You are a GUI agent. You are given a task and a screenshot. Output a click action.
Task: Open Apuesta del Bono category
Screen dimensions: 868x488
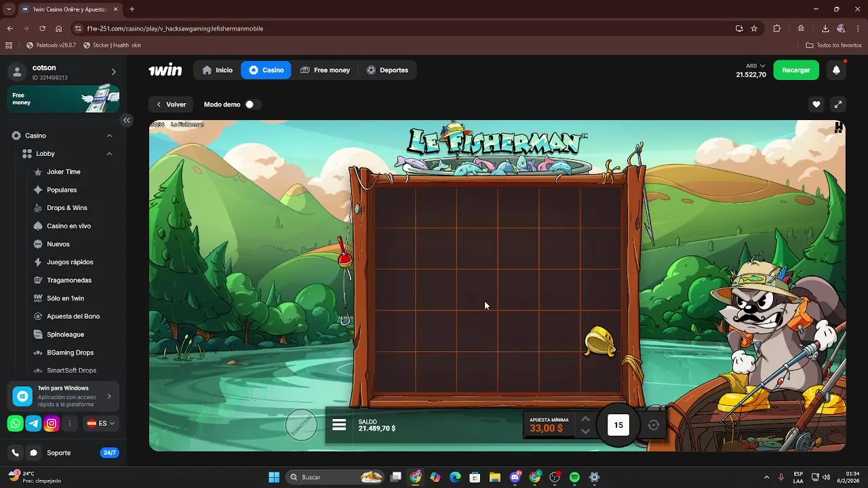pos(73,317)
